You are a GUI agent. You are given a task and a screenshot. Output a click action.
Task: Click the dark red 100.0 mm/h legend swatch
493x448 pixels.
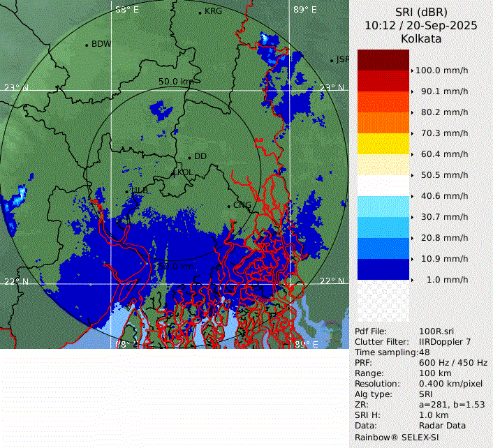coord(383,60)
